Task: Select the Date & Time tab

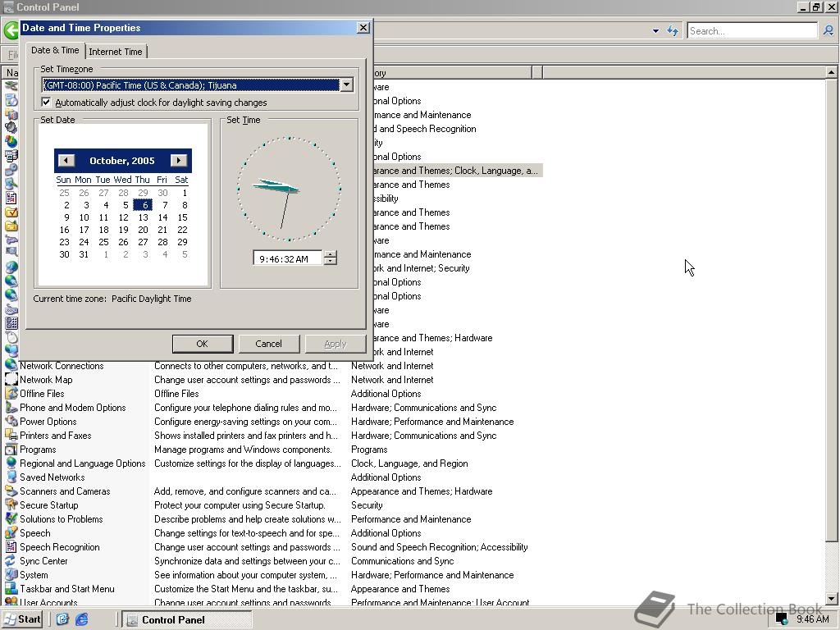Action: 55,50
